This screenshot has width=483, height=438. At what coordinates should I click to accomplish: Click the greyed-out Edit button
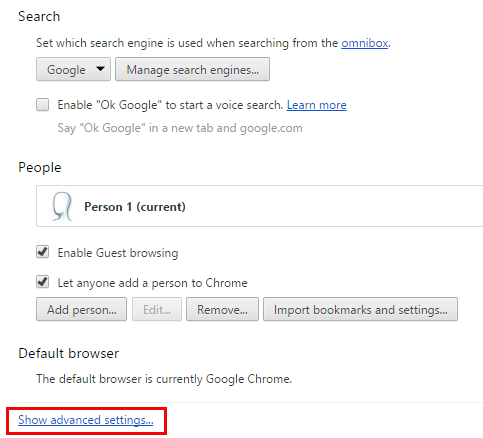157,309
